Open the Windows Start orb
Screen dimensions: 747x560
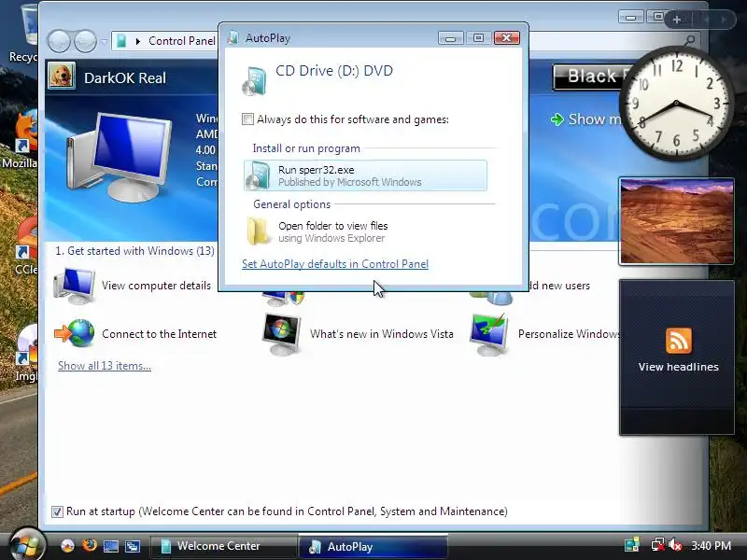[27, 544]
